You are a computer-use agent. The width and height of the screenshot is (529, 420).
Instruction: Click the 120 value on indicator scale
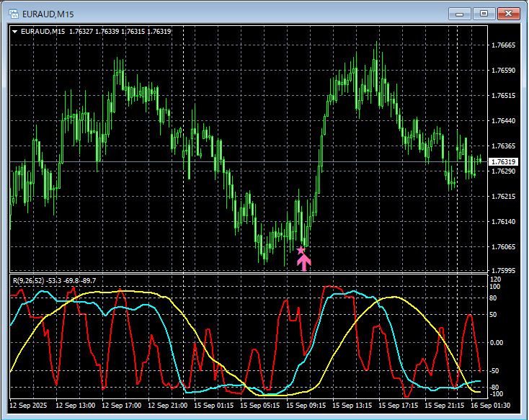[x=495, y=279]
